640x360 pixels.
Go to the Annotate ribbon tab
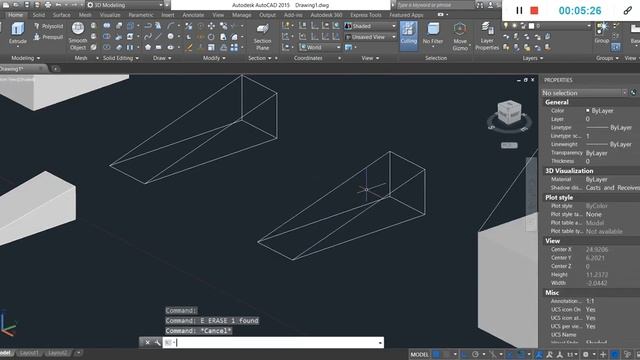pos(193,15)
